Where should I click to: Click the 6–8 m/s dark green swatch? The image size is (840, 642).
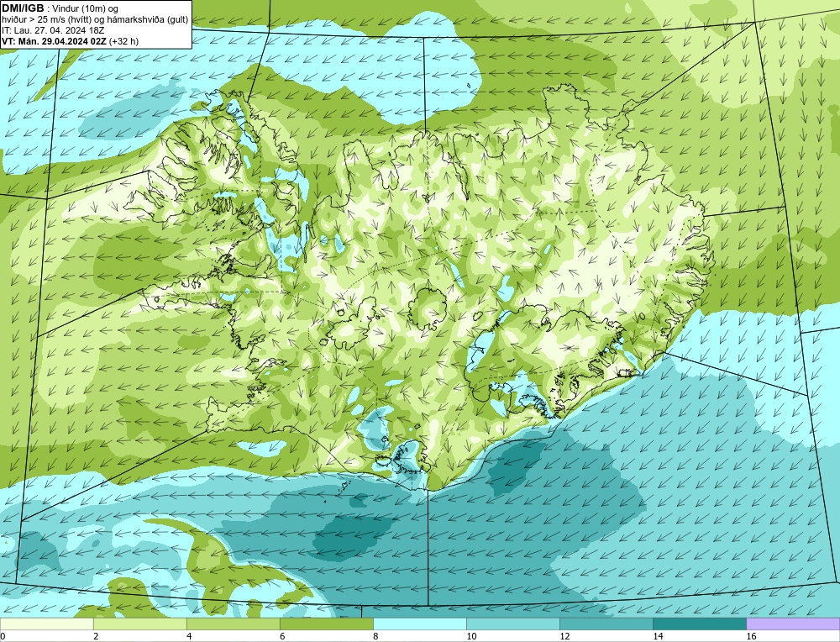pyautogui.click(x=326, y=624)
